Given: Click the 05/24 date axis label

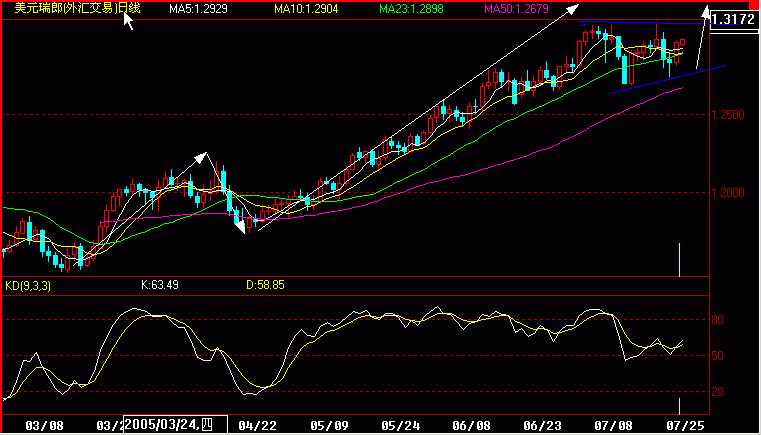Looking at the screenshot, I should click(x=402, y=426).
